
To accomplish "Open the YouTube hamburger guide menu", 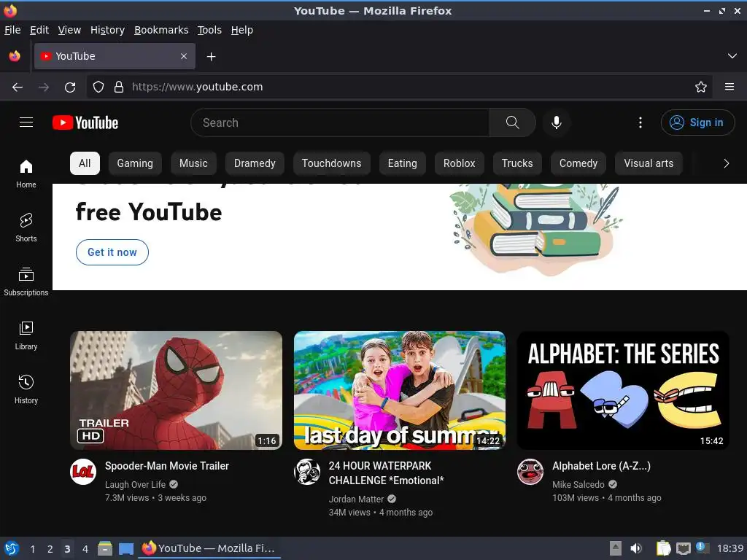I will coord(26,122).
